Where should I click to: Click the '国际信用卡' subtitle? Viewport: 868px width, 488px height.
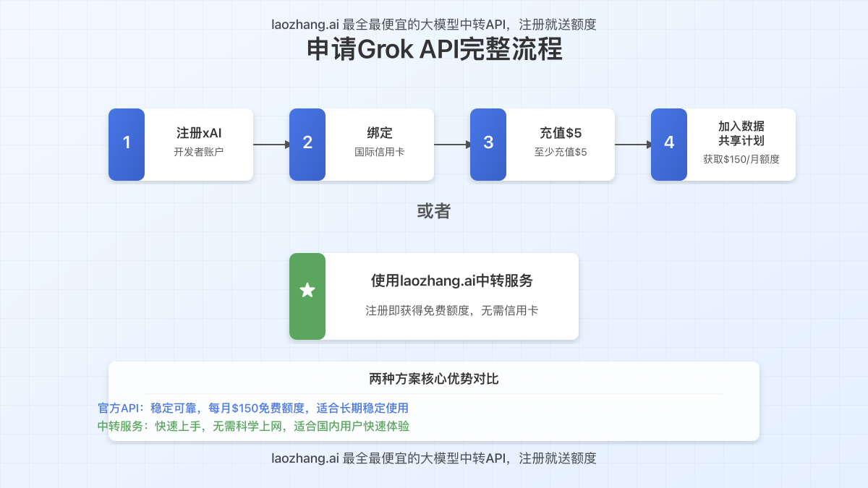380,153
